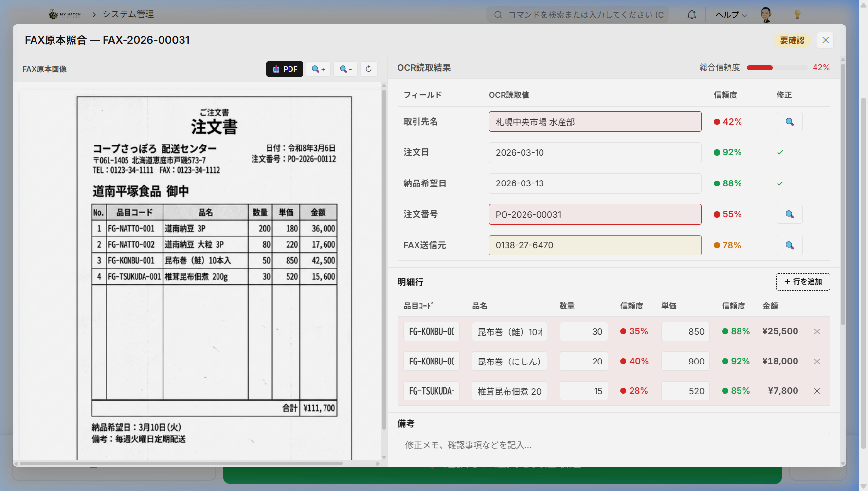Image resolution: width=868 pixels, height=491 pixels.
Task: Click the 行を追加 button
Action: [x=802, y=282]
